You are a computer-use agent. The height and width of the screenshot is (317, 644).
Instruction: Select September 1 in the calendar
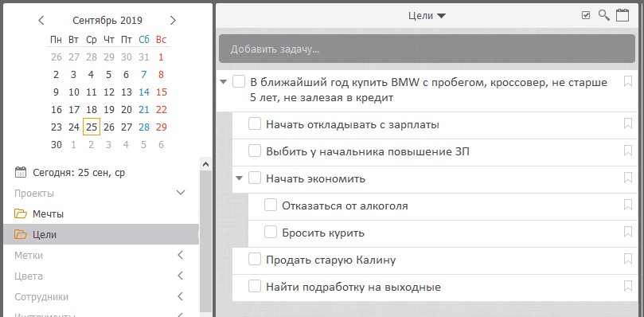coord(161,57)
